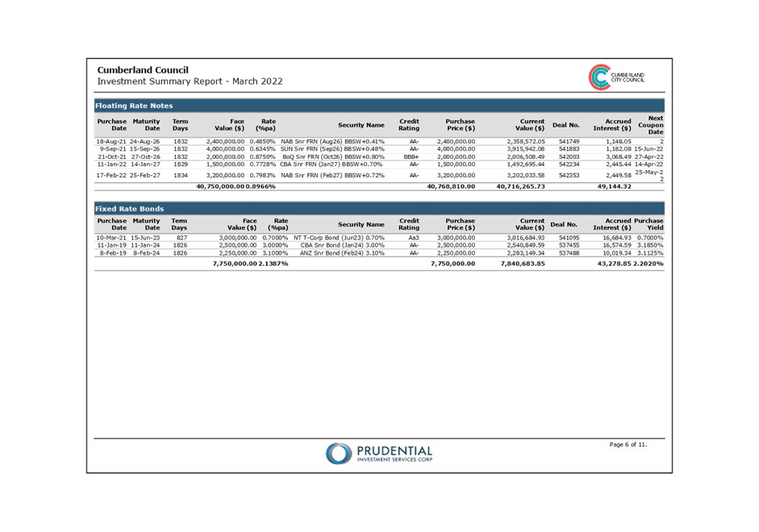This screenshot has width=759, height=532.
Task: Click purchase date 9-Sep-21
Action: 113,149
